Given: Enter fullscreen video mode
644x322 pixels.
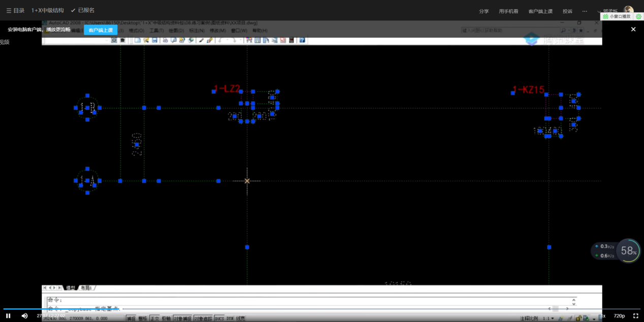Looking at the screenshot, I should click(x=635, y=316).
